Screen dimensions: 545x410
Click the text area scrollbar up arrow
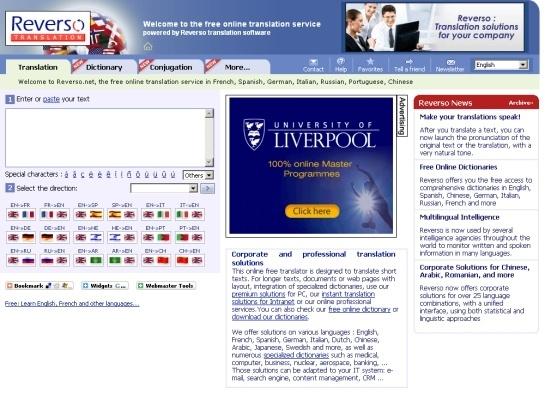(x=209, y=113)
